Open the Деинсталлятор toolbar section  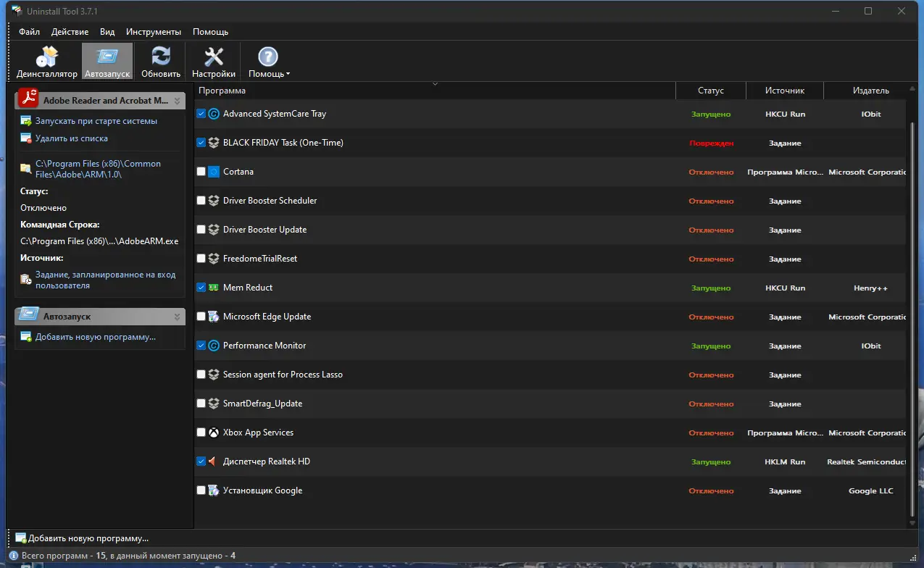coord(47,62)
